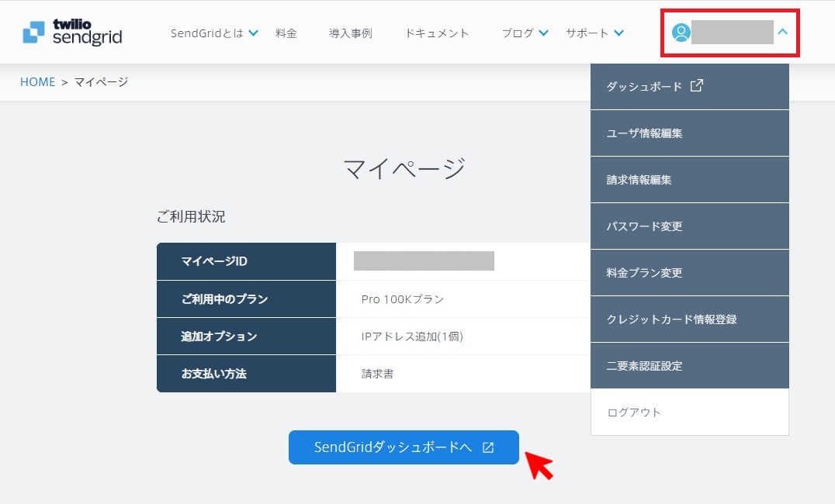Viewport: 835px width, 504px height.
Task: Select 請求情報編集 in the dropdown menu
Action: [639, 179]
